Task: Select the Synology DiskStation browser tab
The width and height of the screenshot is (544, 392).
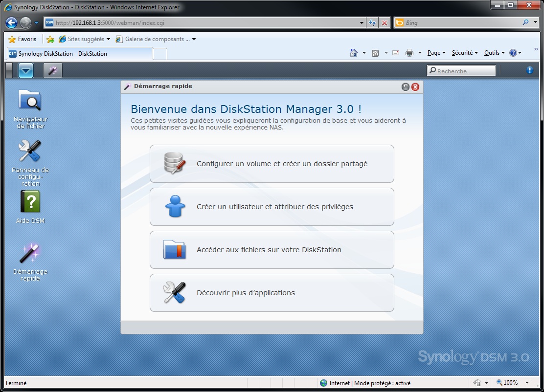Action: tap(79, 54)
